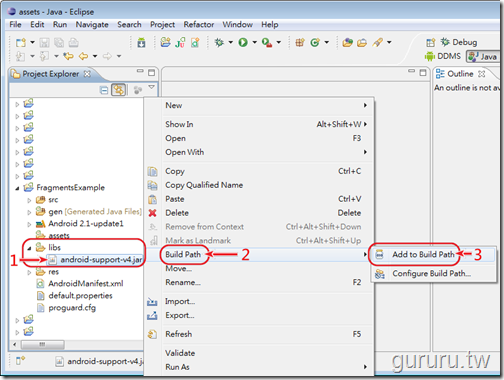
Task: Select AndroidManifest.xml file
Action: tap(80, 284)
